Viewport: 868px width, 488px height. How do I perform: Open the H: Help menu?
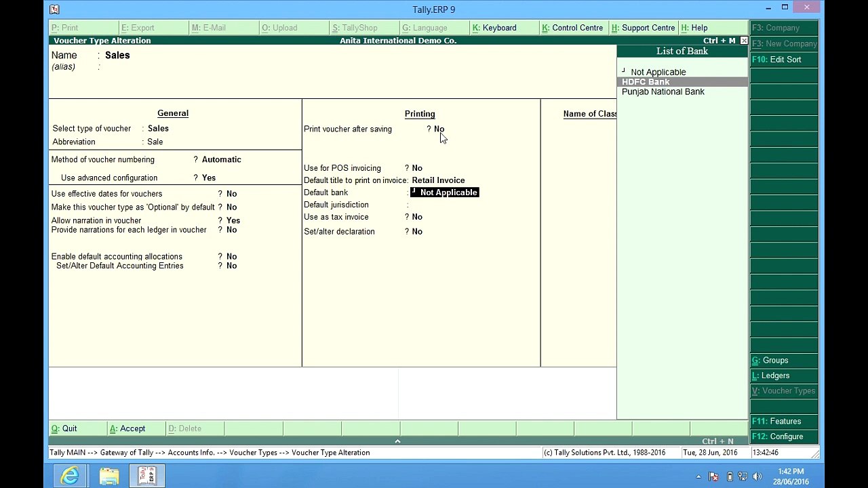click(713, 28)
